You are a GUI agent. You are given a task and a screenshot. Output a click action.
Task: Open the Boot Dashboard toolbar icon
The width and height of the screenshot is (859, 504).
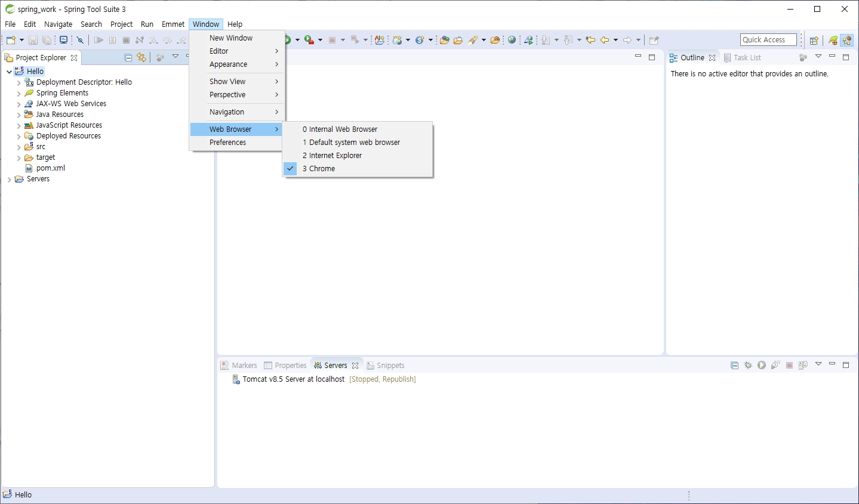[x=63, y=40]
